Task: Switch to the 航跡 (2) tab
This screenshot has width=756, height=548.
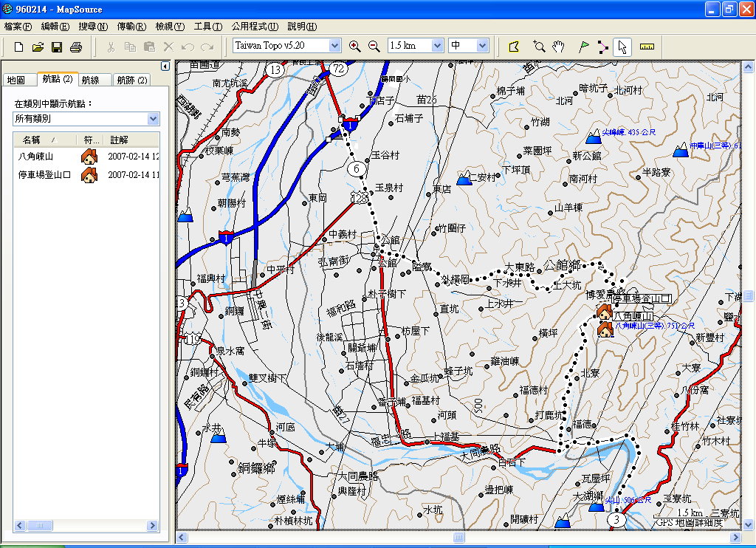Action: pyautogui.click(x=131, y=80)
